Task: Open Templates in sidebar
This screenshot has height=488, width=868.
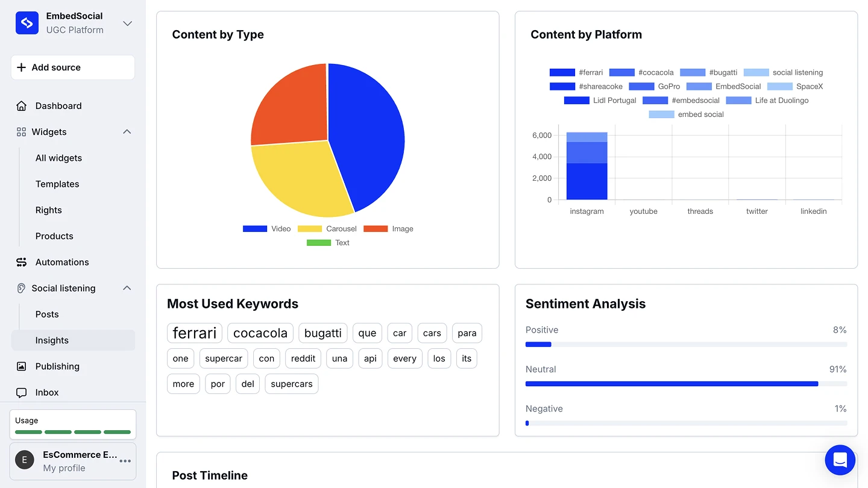Action: [x=57, y=184]
